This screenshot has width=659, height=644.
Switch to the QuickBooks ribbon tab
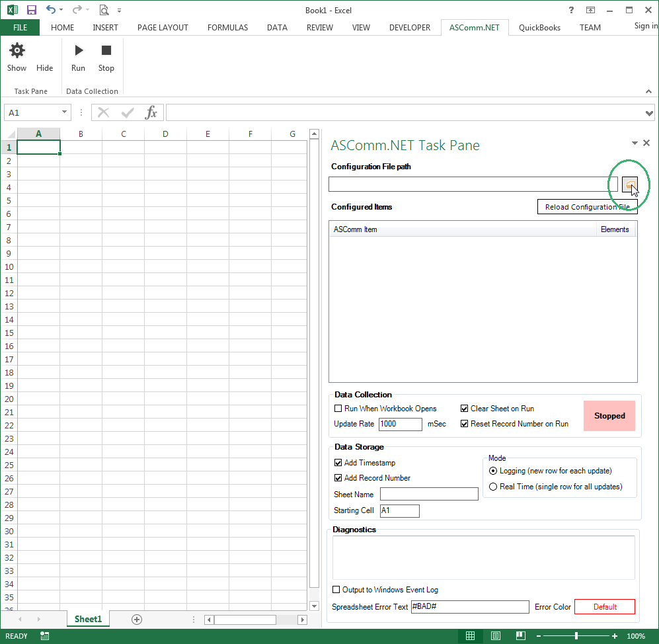coord(539,27)
